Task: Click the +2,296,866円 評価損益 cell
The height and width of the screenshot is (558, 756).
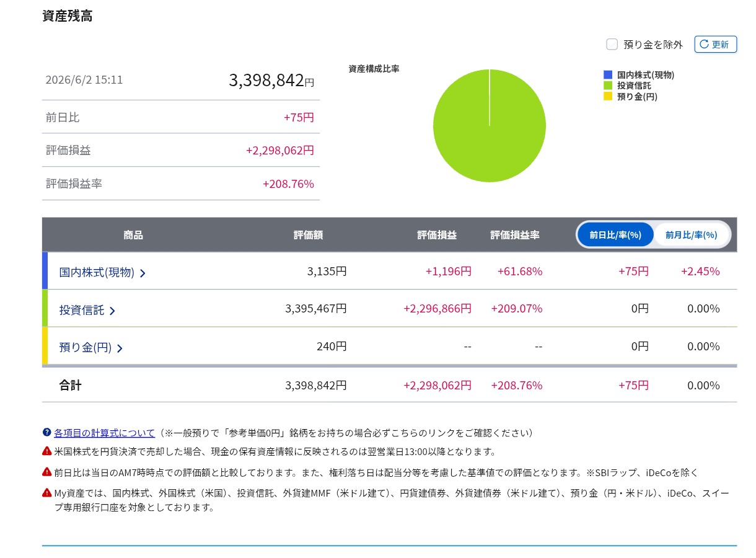Action: (x=437, y=308)
